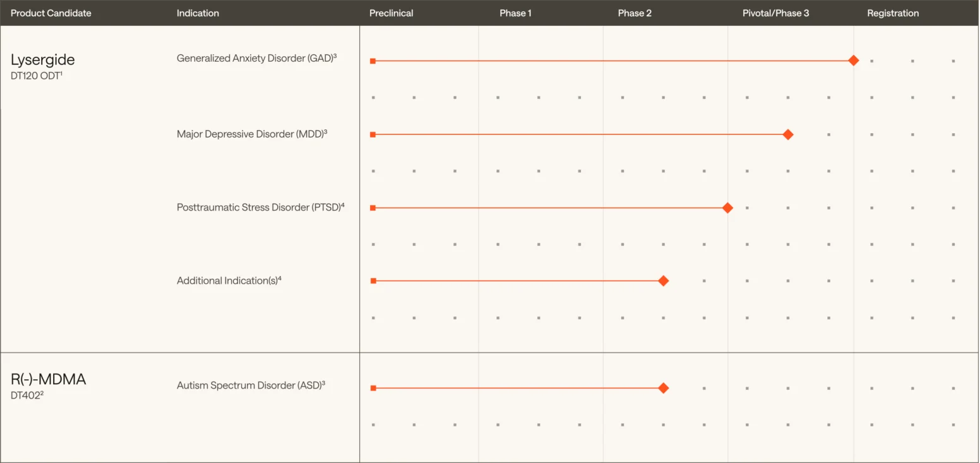Click the Phase 2 column header
This screenshot has width=980, height=463.
635,13
